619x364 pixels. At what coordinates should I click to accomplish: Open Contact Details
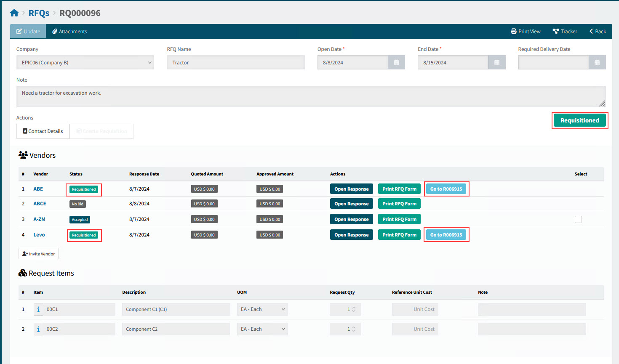tap(43, 131)
